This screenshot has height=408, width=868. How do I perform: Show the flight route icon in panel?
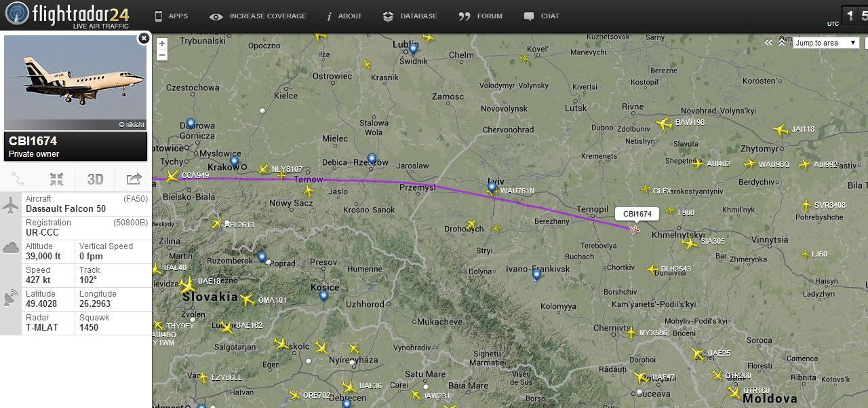[x=18, y=179]
